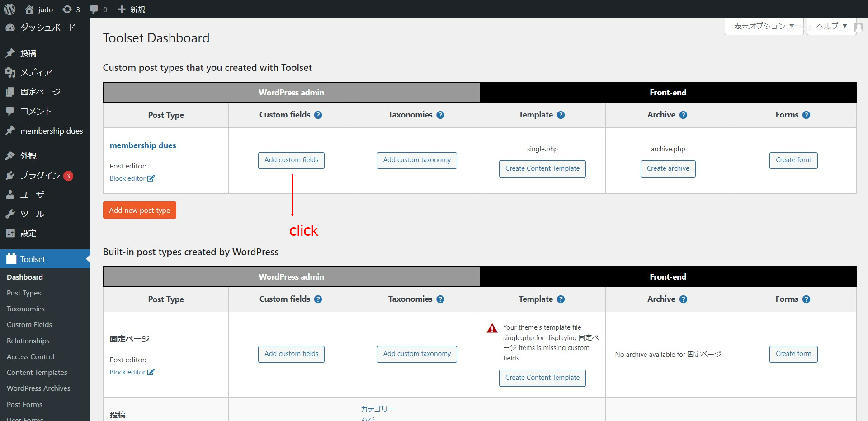
Task: Click help icon beside Forms, top table
Action: coord(806,115)
